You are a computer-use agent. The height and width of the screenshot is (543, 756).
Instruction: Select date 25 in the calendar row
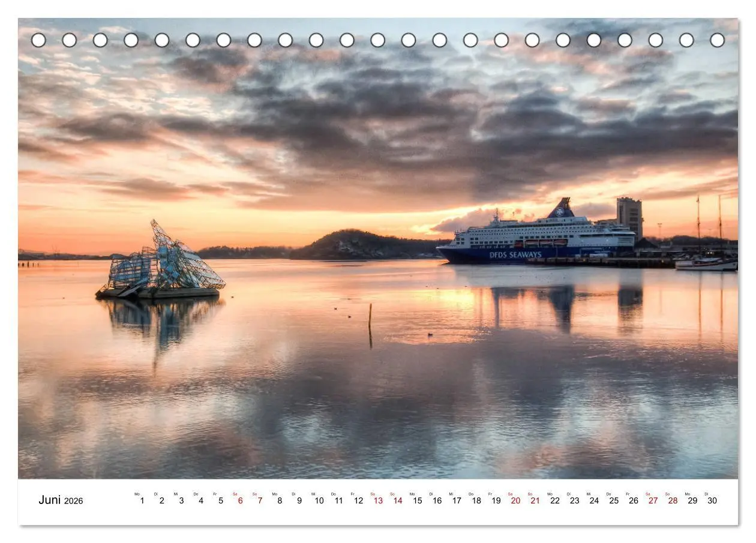click(614, 500)
